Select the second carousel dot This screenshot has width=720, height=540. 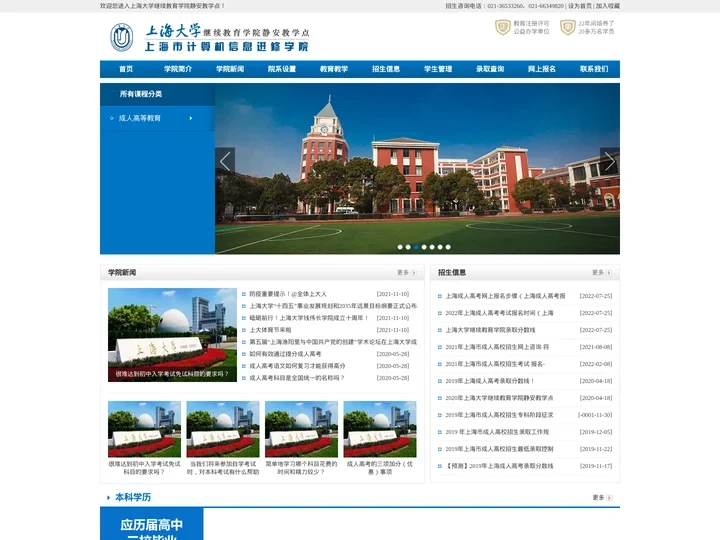click(x=408, y=247)
